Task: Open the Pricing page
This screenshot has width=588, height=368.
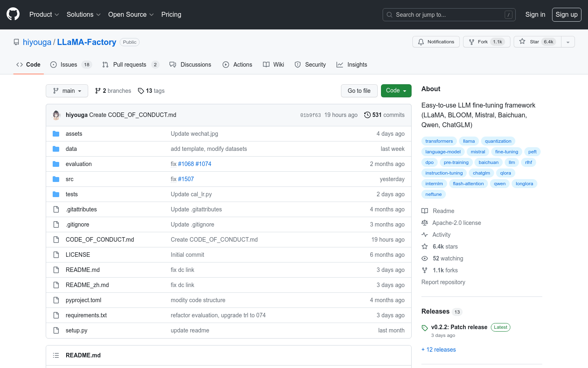Action: point(171,14)
